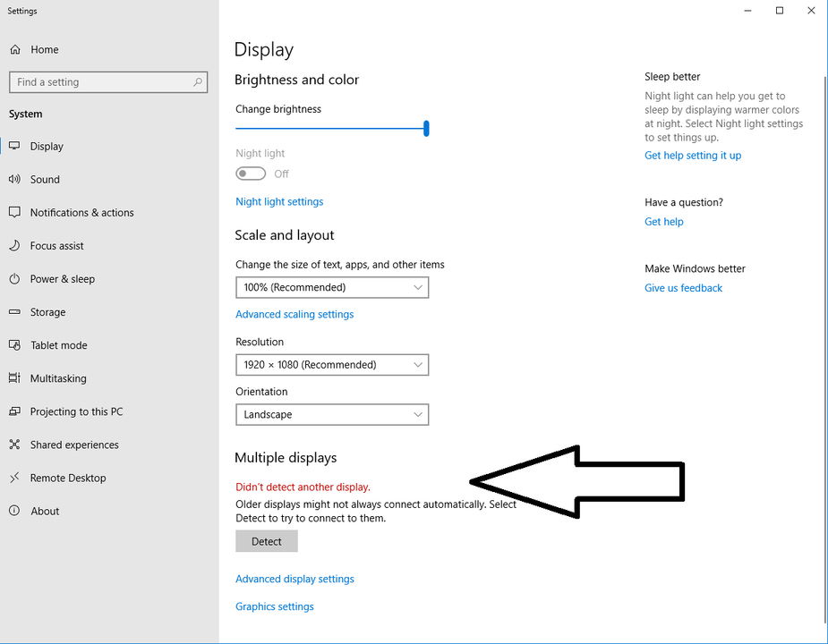Click the Give us feedback link
This screenshot has height=644, width=828.
(x=683, y=288)
